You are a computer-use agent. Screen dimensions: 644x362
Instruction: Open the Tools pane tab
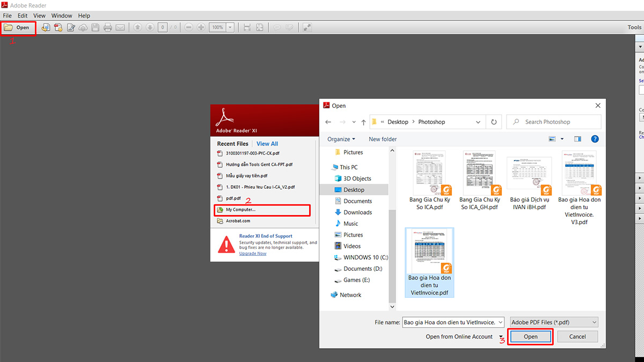click(634, 27)
